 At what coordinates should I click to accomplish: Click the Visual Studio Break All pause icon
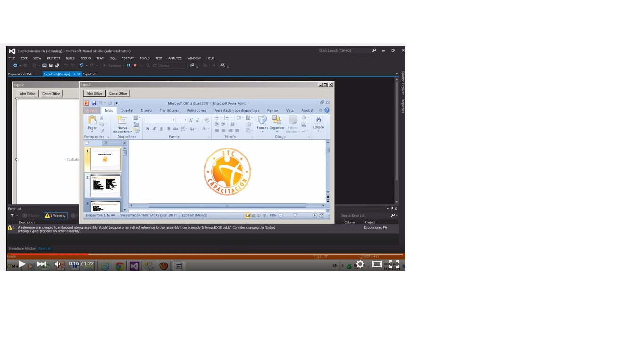pos(128,66)
